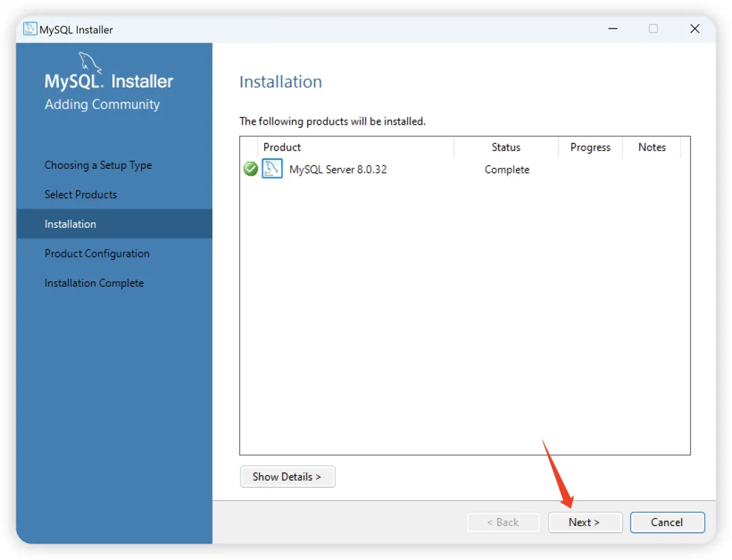
Task: Click the Status column header
Action: [x=506, y=147]
